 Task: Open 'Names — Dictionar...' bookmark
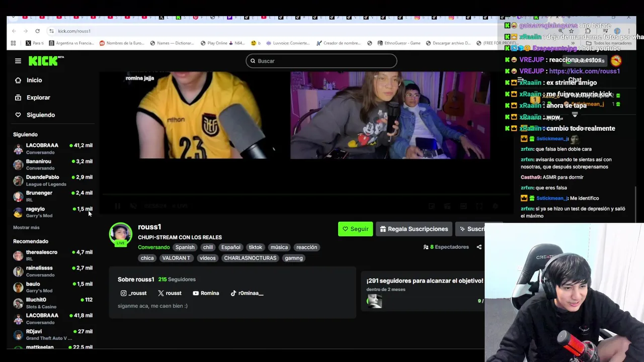tap(172, 43)
